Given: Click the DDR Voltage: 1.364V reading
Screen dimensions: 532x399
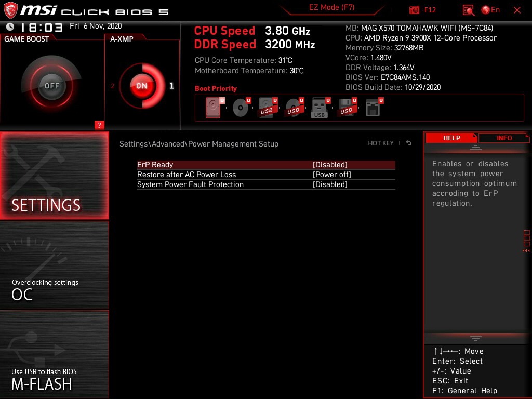Looking at the screenshot, I should (380, 67).
